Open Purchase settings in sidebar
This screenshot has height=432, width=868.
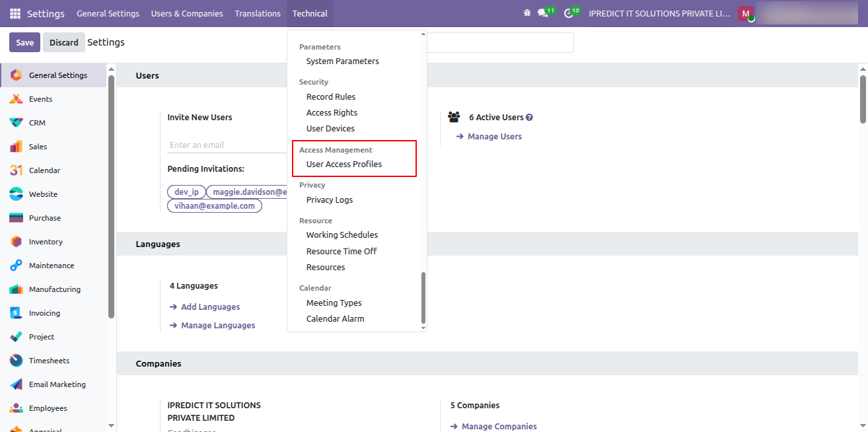(x=53, y=218)
